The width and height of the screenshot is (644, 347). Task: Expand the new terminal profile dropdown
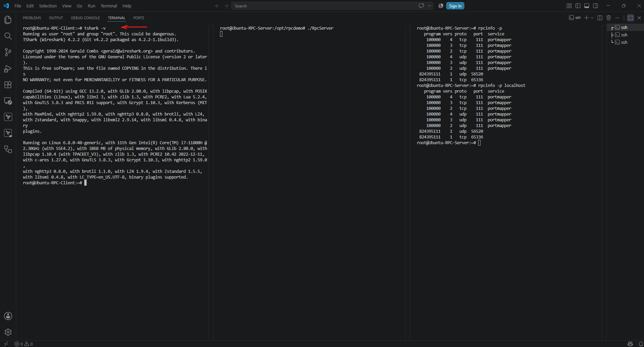(592, 18)
